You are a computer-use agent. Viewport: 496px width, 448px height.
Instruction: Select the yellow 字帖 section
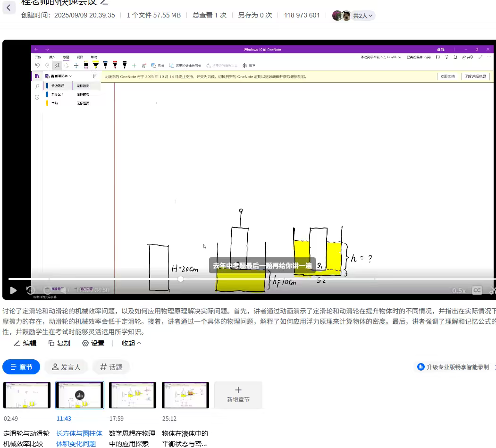point(54,103)
